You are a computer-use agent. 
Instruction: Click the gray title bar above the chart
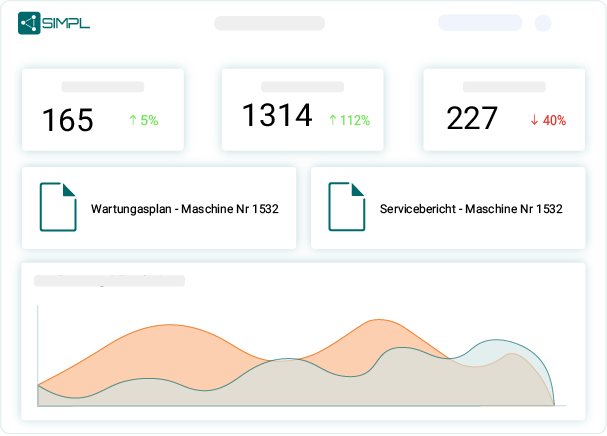(x=109, y=281)
